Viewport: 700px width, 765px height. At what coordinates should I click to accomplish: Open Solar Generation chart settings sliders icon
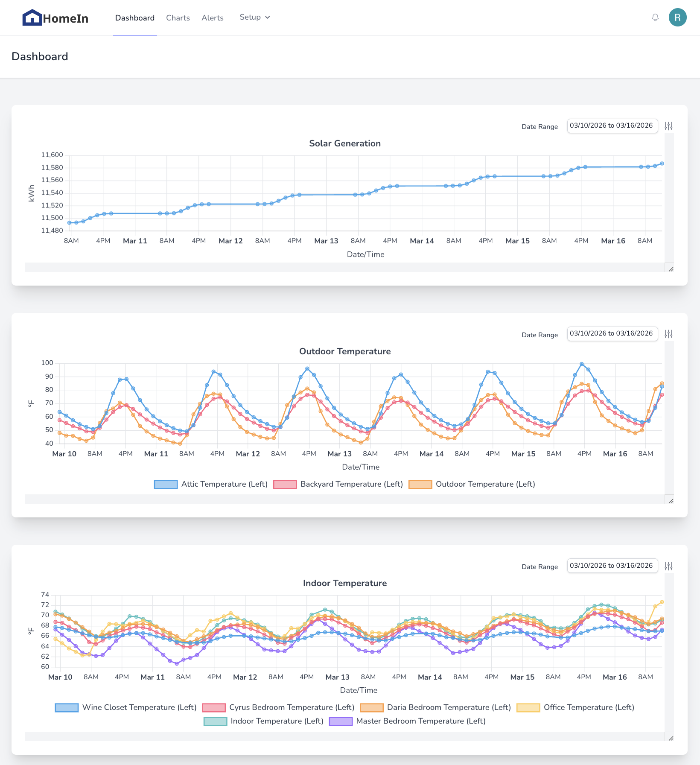click(668, 126)
